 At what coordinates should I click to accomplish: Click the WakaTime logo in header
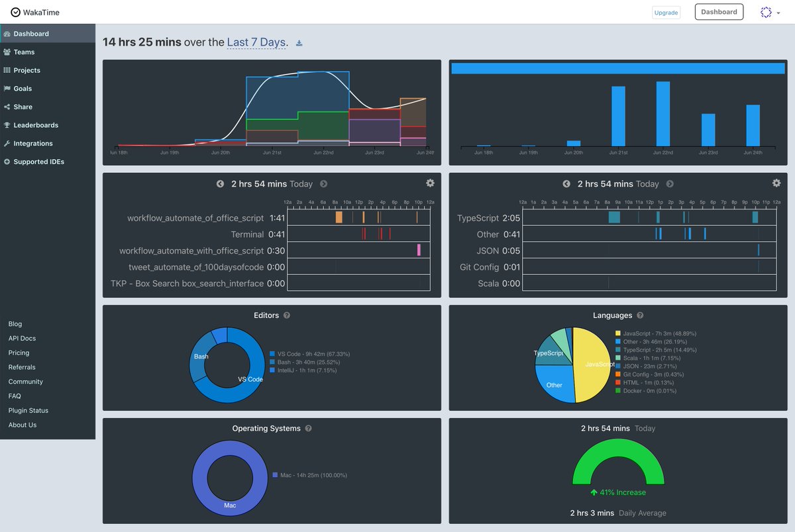coord(35,12)
